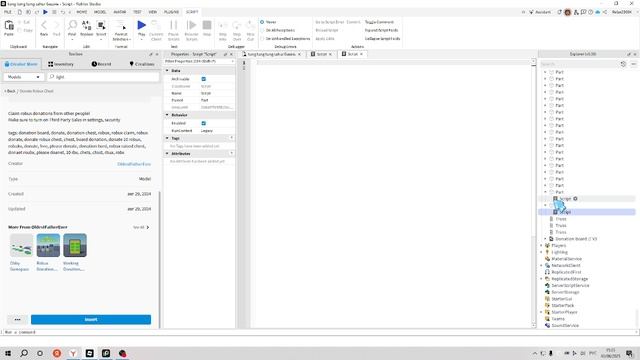
Task: Click the filter history icon in Explorer search
Action: (623, 64)
